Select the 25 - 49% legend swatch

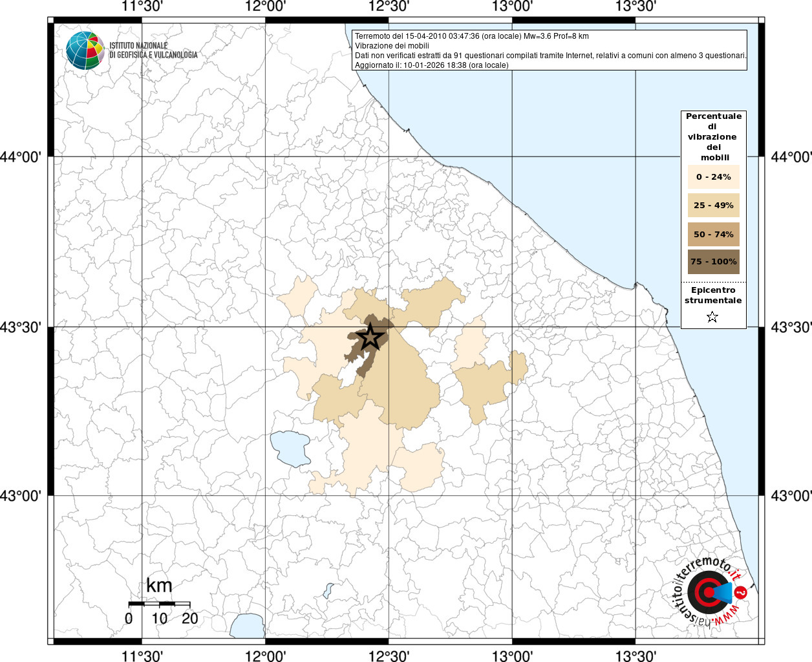(x=713, y=205)
